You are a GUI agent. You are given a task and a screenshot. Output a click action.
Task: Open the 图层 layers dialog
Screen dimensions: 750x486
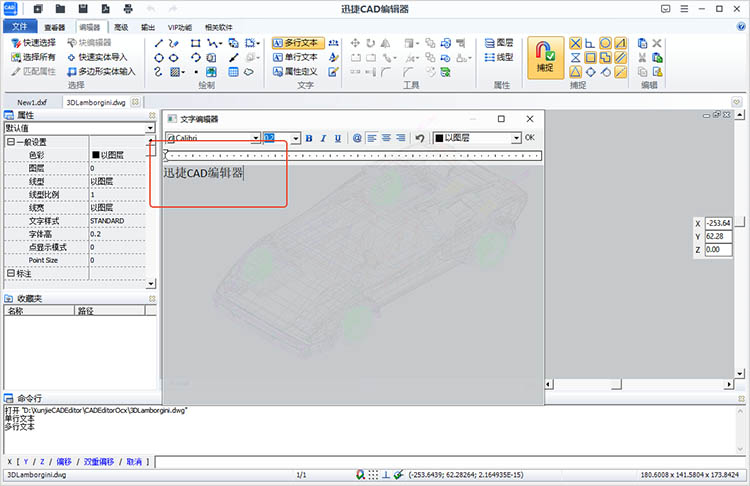(x=499, y=43)
